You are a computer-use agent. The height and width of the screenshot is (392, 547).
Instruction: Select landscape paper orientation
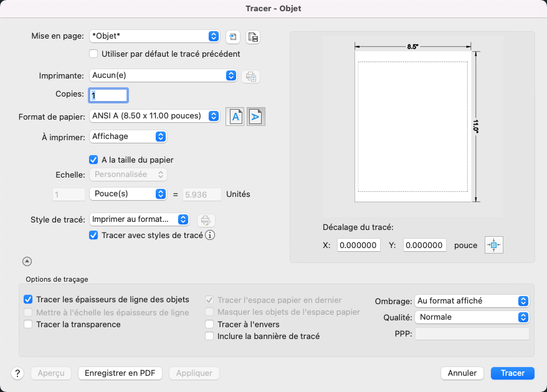point(256,117)
